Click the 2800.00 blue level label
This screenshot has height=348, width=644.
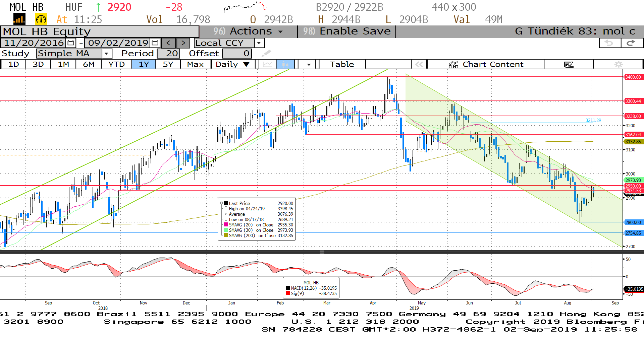point(633,222)
